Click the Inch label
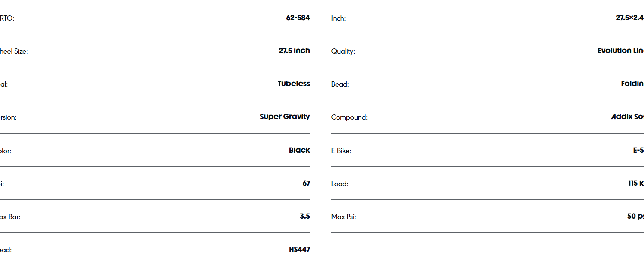Screen dimensions: 644x277 coord(338,18)
